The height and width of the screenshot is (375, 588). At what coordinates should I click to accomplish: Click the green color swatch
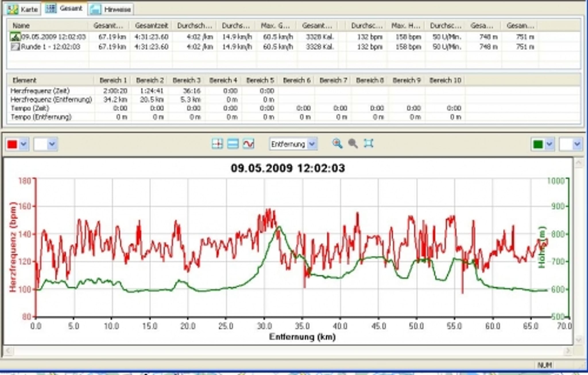pyautogui.click(x=538, y=144)
